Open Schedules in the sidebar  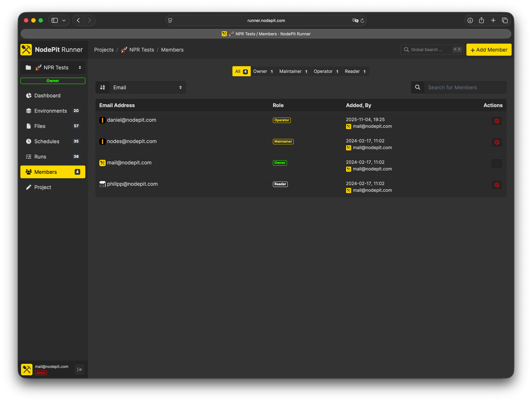click(x=53, y=141)
